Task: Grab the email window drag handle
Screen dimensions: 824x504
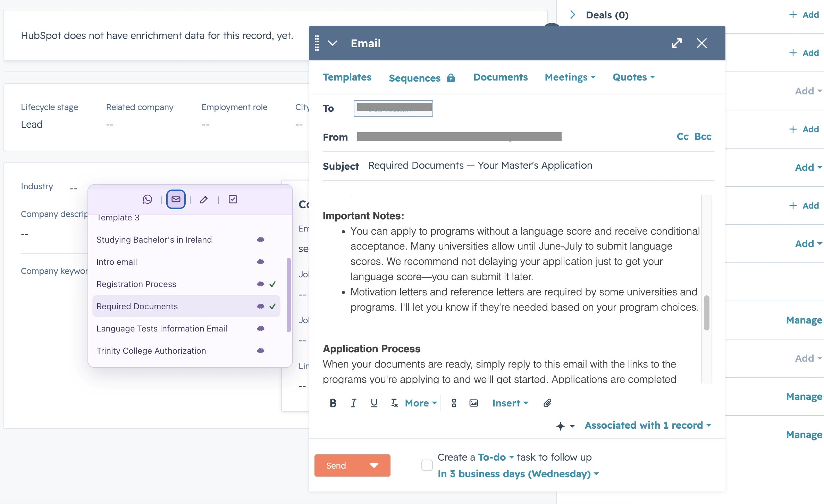Action: coord(317,43)
